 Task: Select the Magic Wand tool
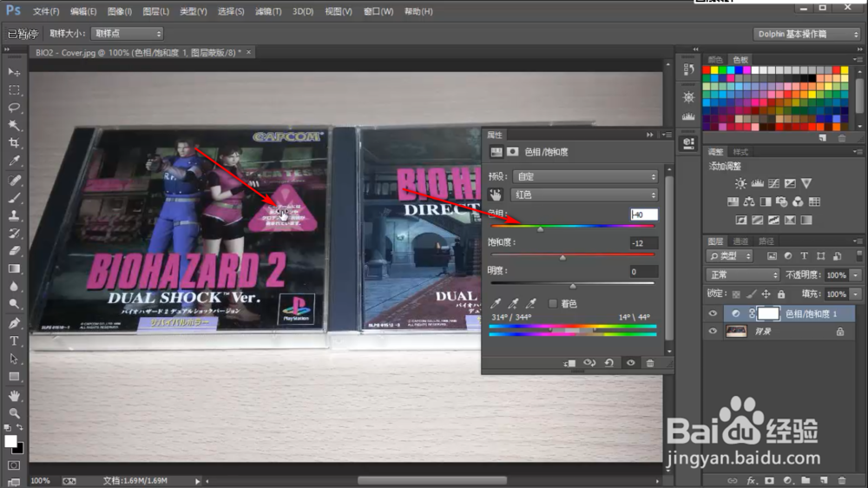[x=14, y=125]
